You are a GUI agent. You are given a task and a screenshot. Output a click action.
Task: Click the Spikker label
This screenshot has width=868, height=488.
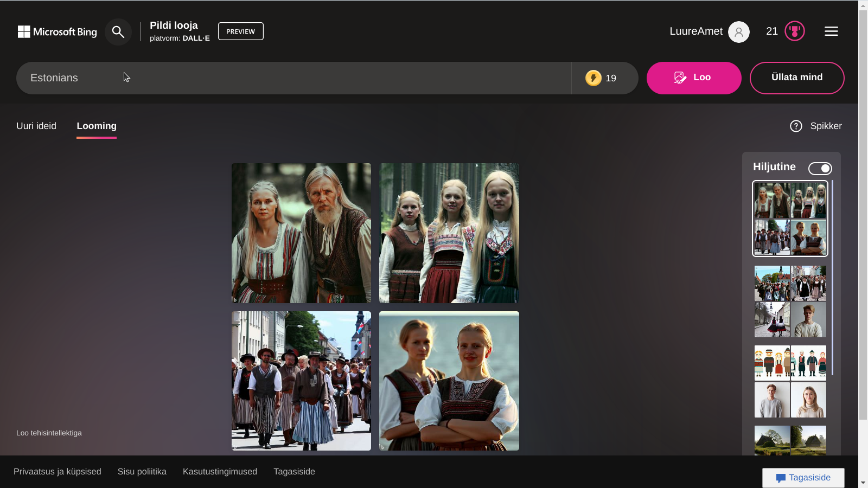click(x=826, y=126)
